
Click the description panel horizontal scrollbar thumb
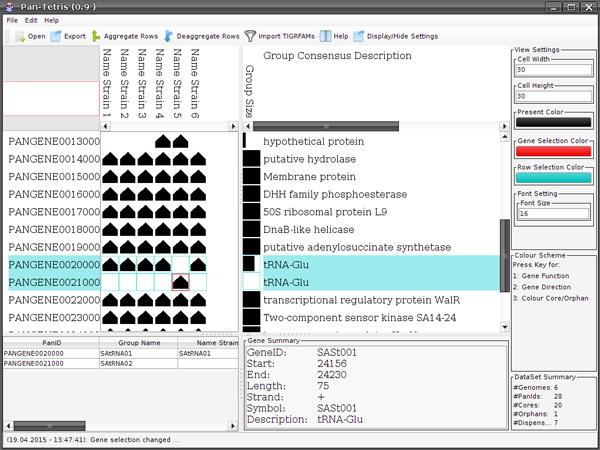click(326, 126)
